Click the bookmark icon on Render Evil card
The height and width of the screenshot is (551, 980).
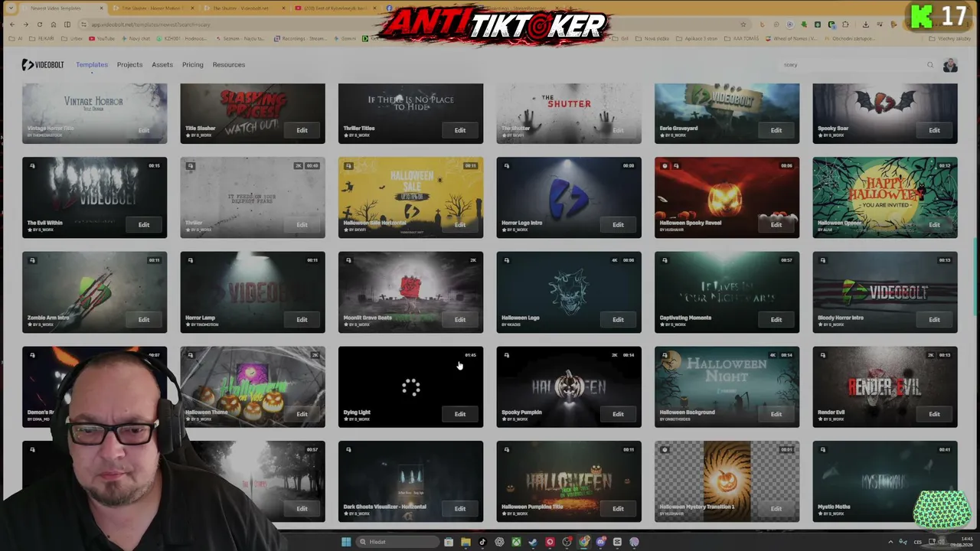(x=822, y=355)
